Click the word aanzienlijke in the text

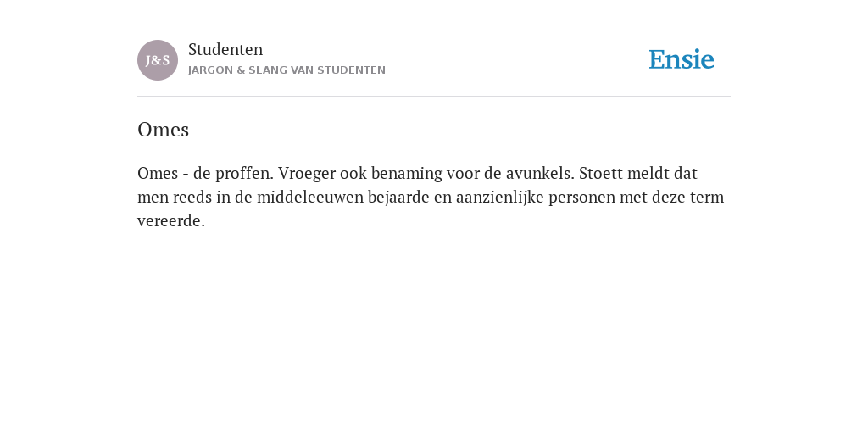pos(500,198)
